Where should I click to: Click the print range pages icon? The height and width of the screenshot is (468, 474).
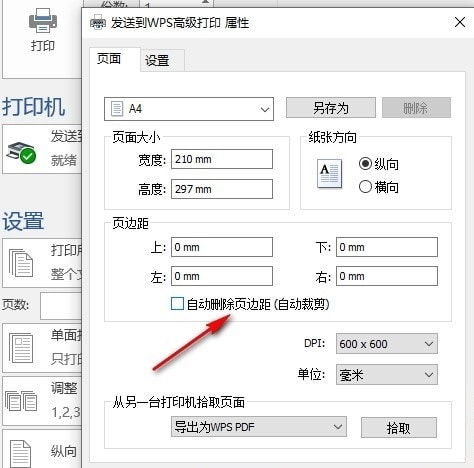pos(21,263)
